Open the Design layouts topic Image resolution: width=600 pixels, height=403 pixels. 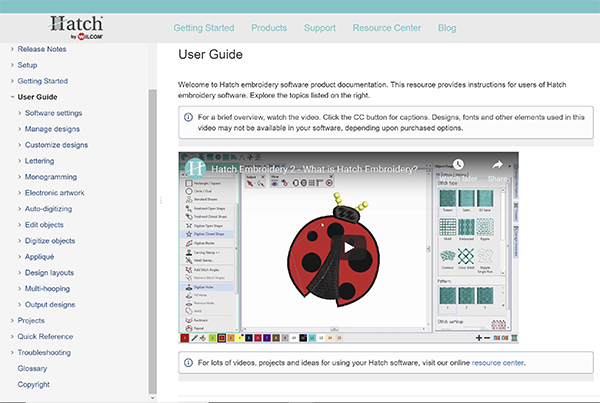[49, 273]
